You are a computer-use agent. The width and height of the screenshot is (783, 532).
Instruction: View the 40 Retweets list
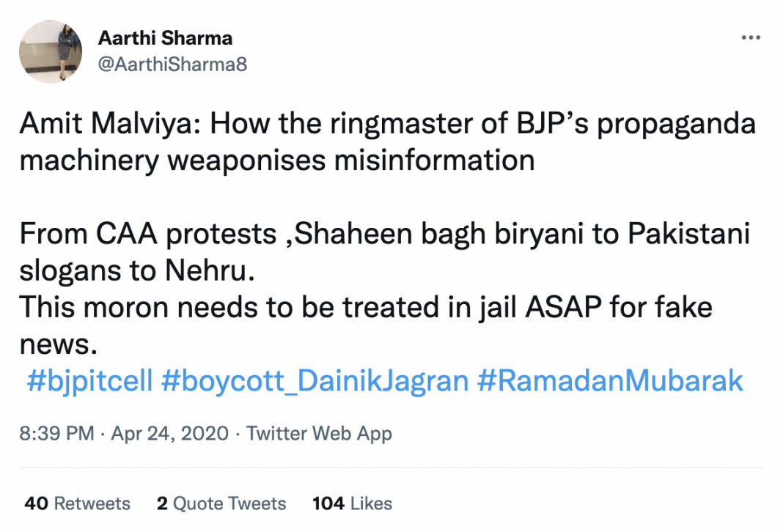click(x=77, y=503)
